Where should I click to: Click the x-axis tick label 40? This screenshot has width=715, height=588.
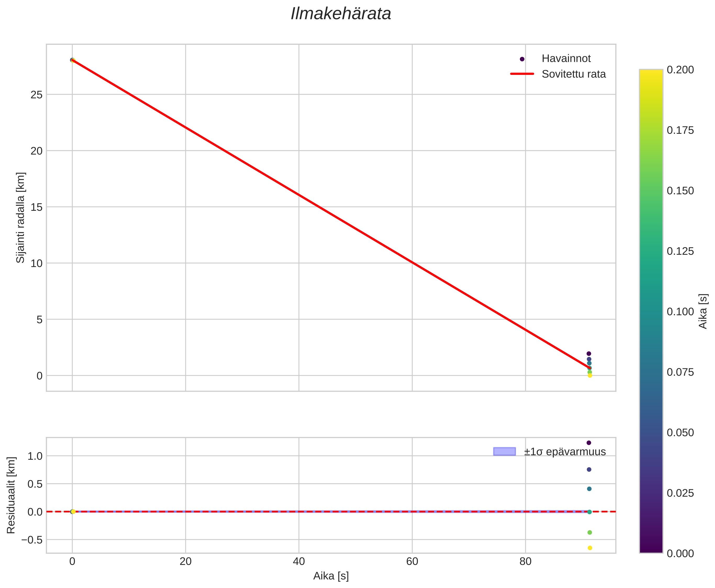[298, 562]
